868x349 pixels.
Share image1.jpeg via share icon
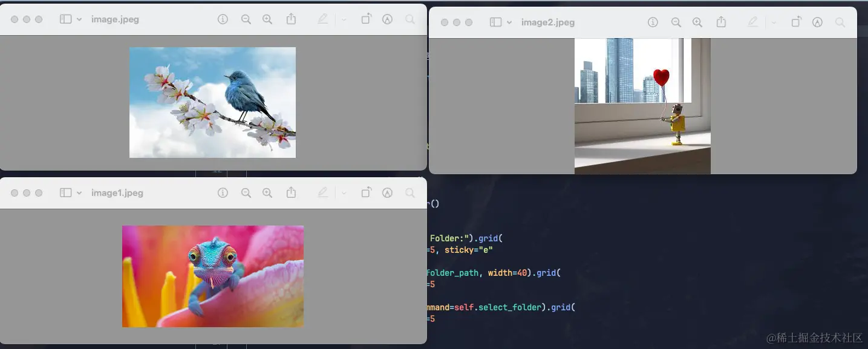coord(291,192)
